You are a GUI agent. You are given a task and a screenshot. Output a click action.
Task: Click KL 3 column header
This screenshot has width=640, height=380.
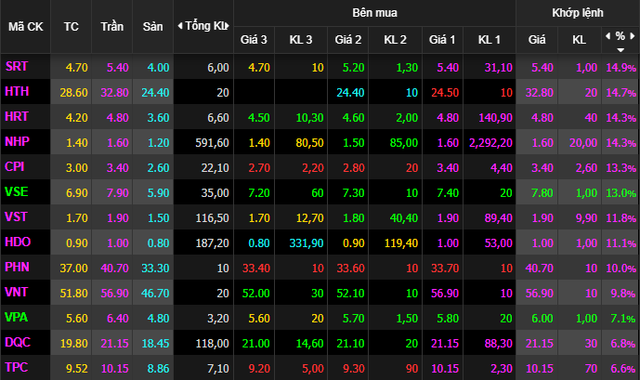[301, 40]
